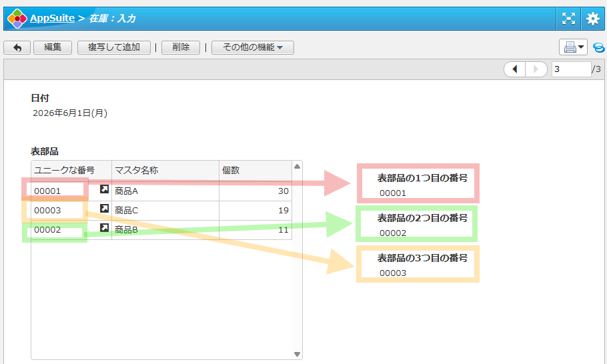607x364 pixels.
Task: Click the マスタ名称 column header
Action: pyautogui.click(x=165, y=170)
